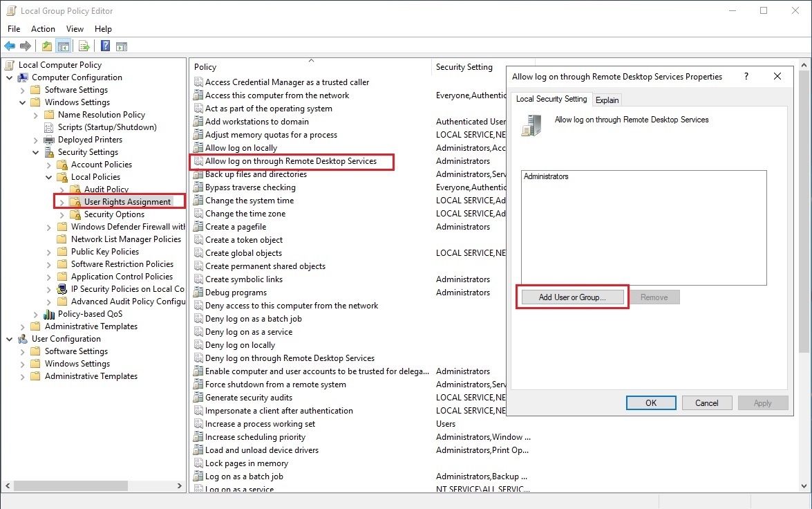Click the Back arrow toolbar icon

coord(10,46)
